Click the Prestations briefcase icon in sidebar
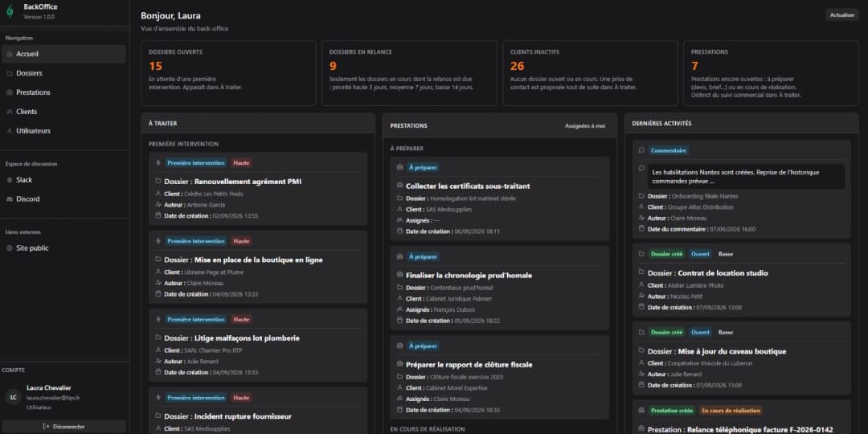This screenshot has height=434, width=868. pos(10,92)
